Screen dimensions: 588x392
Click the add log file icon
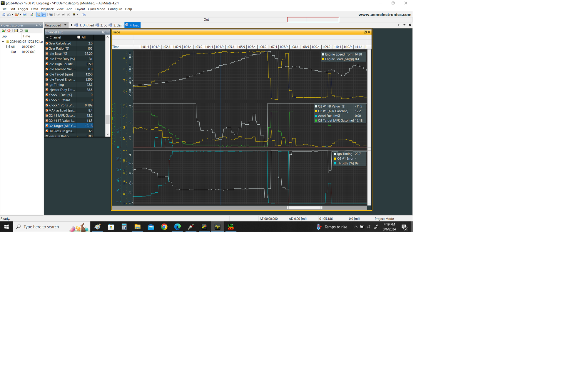point(4,31)
